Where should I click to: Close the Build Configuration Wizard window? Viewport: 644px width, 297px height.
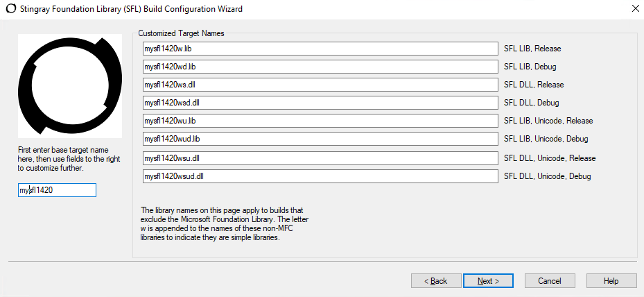[635, 9]
